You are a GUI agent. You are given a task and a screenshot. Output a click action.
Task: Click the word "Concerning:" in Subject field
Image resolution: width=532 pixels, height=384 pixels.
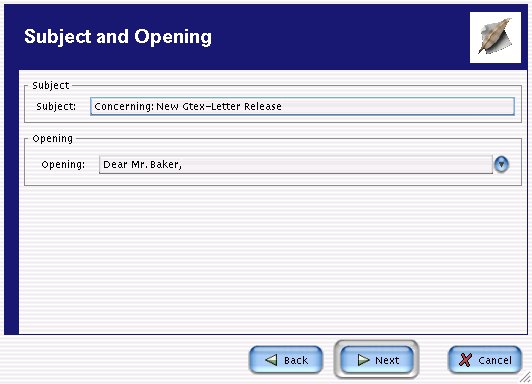click(124, 107)
